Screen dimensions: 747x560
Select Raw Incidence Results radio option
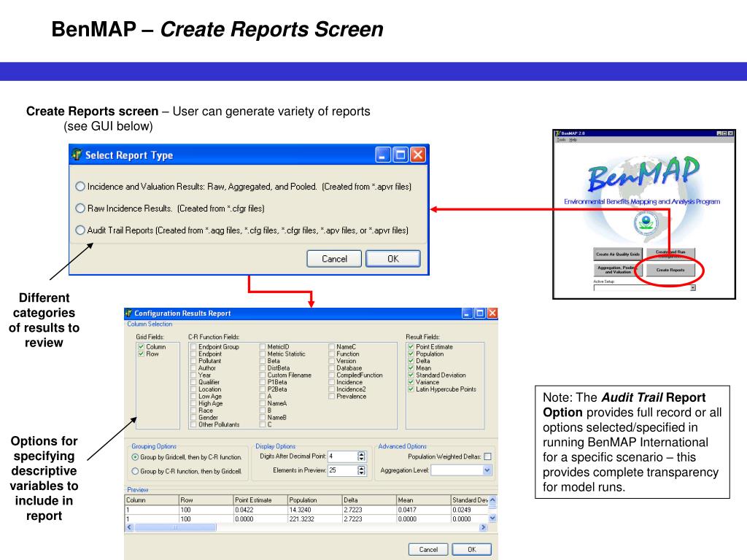[x=80, y=209]
